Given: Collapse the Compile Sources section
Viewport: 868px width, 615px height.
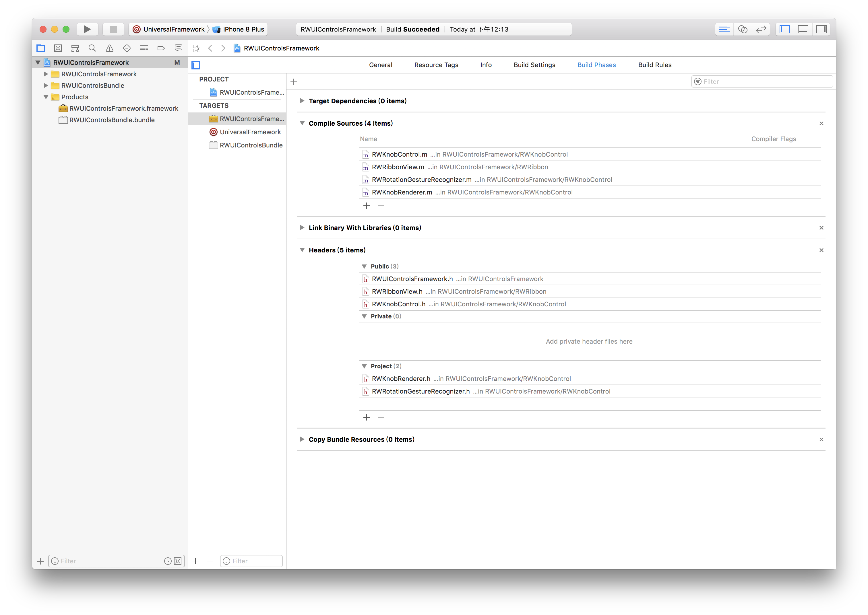Looking at the screenshot, I should (x=302, y=123).
